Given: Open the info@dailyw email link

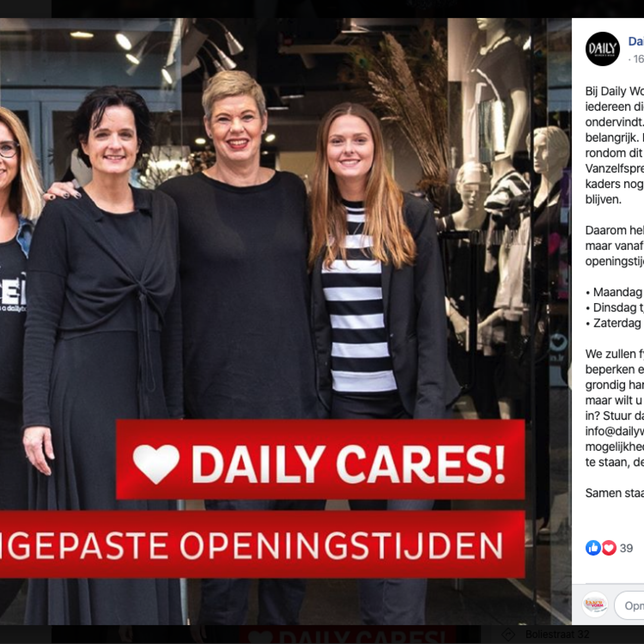Looking at the screenshot, I should [x=614, y=431].
